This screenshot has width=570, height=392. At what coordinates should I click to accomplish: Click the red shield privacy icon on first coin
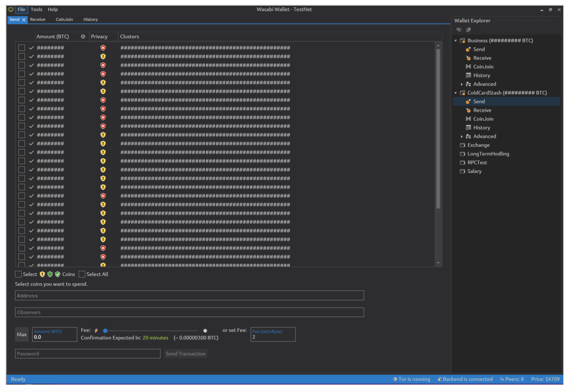[x=103, y=47]
